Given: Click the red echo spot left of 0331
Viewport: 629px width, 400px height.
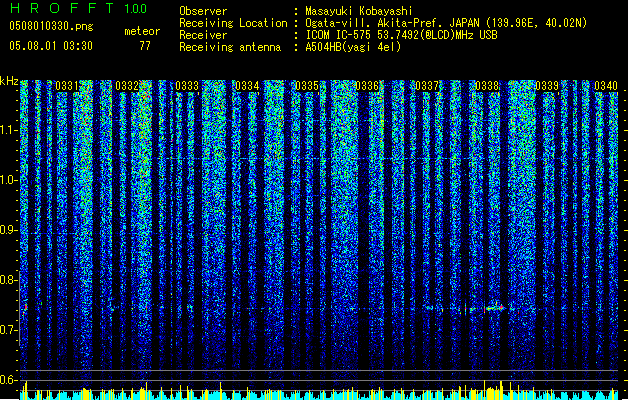Looking at the screenshot, I should click(26, 308).
